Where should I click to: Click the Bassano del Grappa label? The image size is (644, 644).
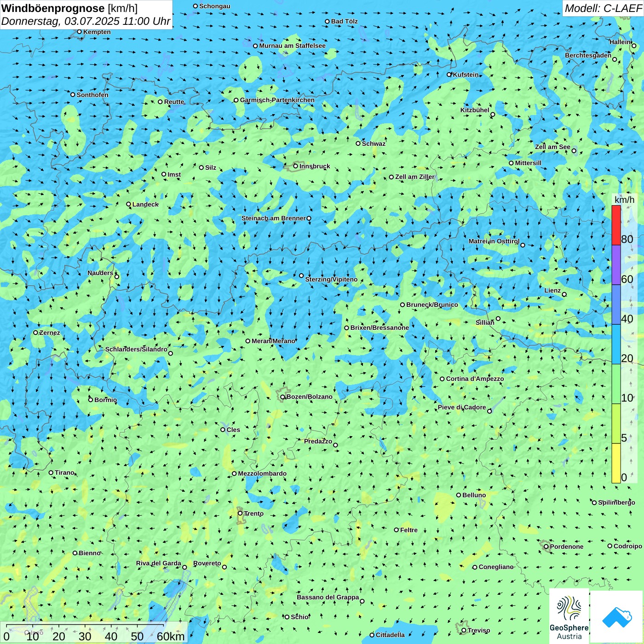tap(328, 597)
